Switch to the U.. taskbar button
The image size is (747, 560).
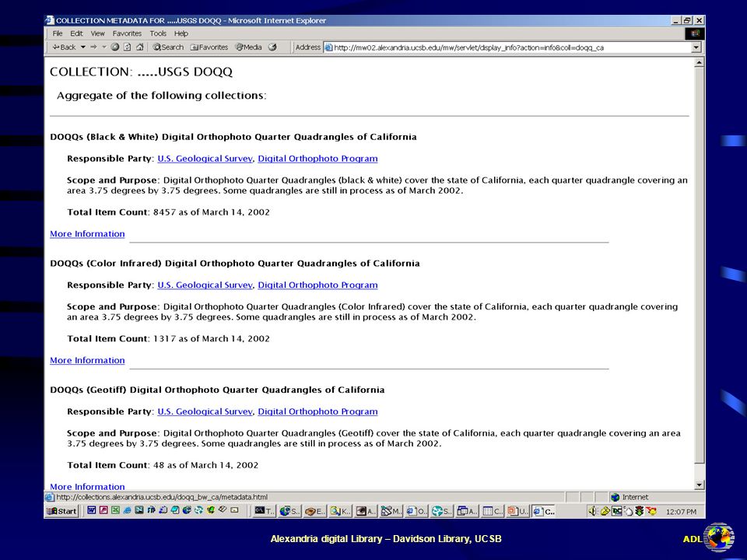click(x=517, y=511)
